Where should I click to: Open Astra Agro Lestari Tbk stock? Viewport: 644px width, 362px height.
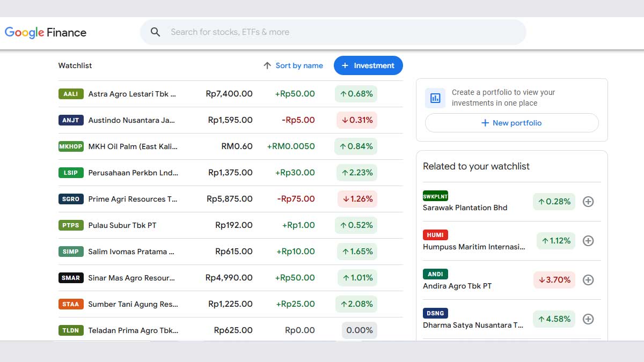click(x=132, y=94)
